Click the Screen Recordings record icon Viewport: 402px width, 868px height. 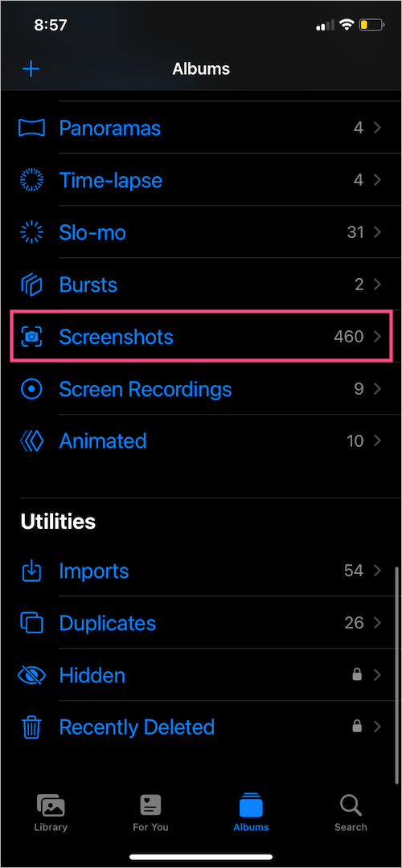click(x=31, y=389)
